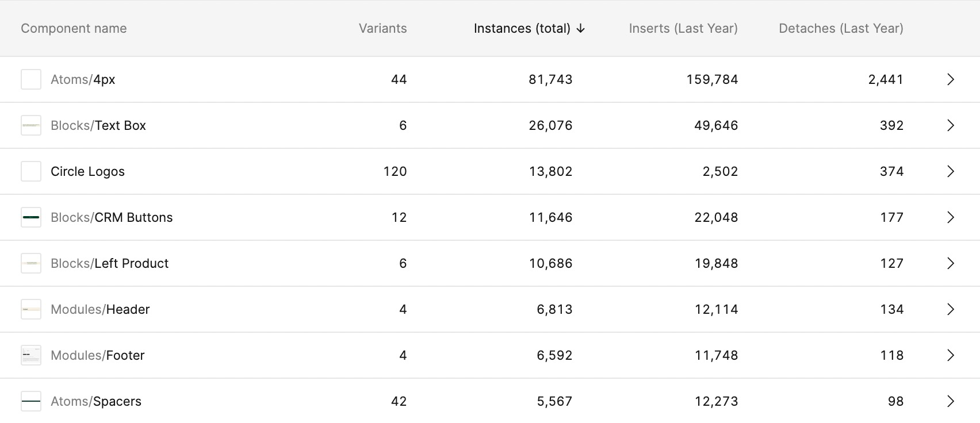Click the Modules/Footer component thumbnail
The image size is (980, 423).
click(x=31, y=355)
